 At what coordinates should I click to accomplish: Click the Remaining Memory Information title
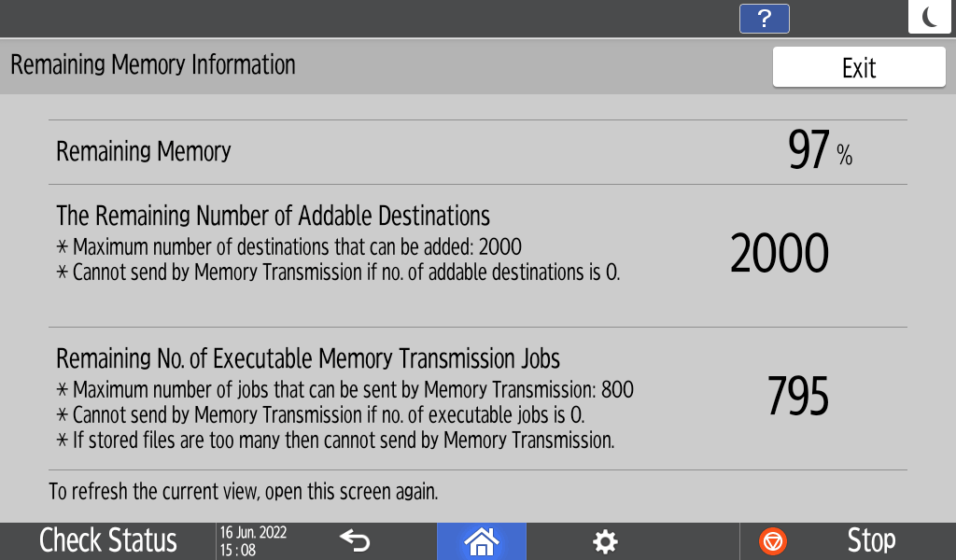[x=153, y=65]
